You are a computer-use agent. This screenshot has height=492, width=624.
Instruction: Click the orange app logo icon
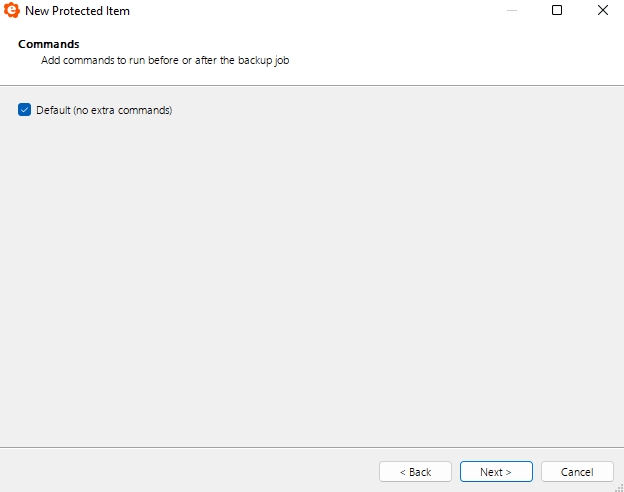[12, 10]
